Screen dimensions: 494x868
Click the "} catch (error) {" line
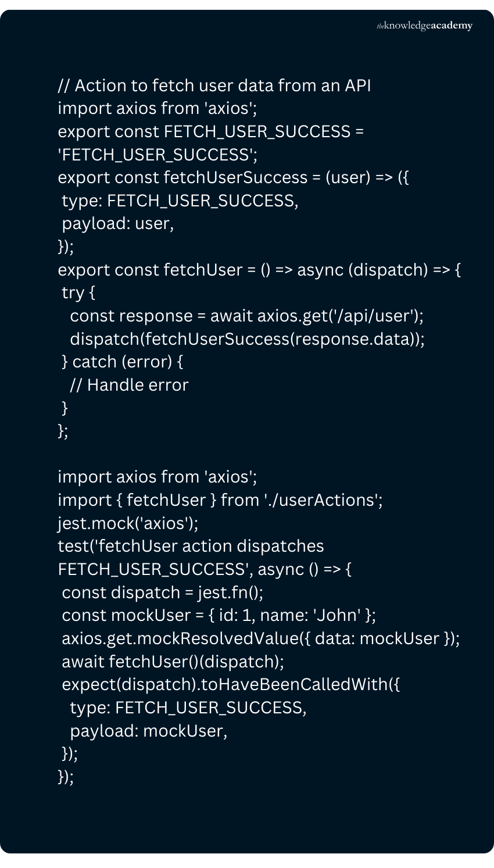click(122, 362)
